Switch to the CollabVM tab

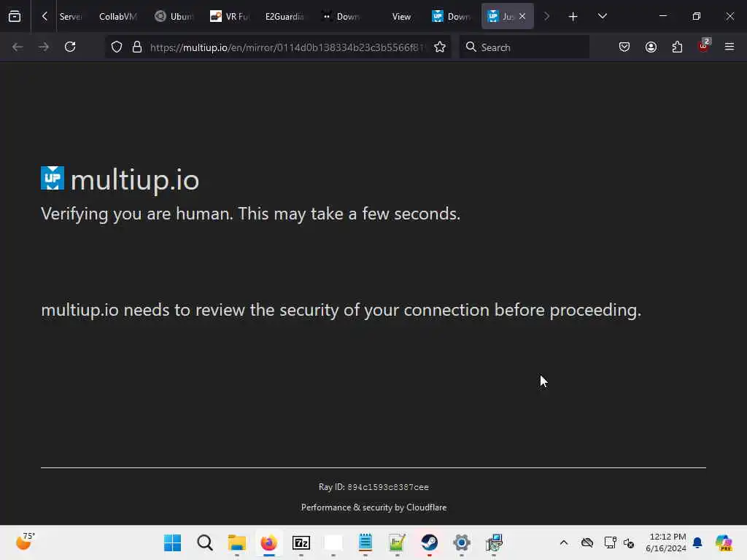(x=117, y=17)
